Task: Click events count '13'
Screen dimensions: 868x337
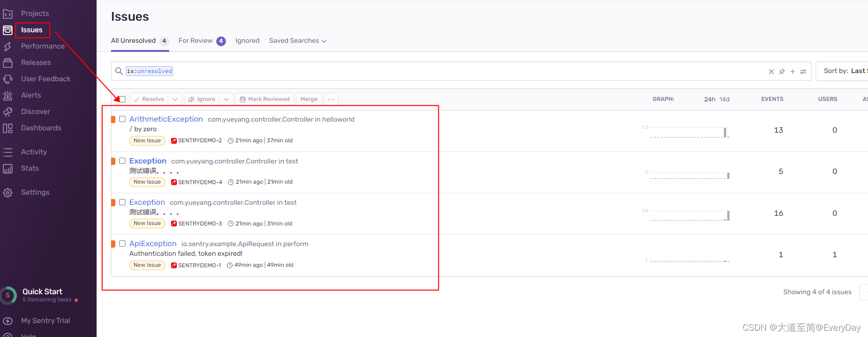Action: tap(779, 130)
